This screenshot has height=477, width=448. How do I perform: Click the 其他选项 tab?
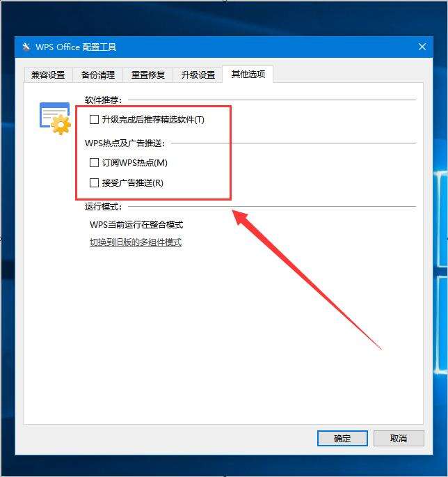click(248, 74)
